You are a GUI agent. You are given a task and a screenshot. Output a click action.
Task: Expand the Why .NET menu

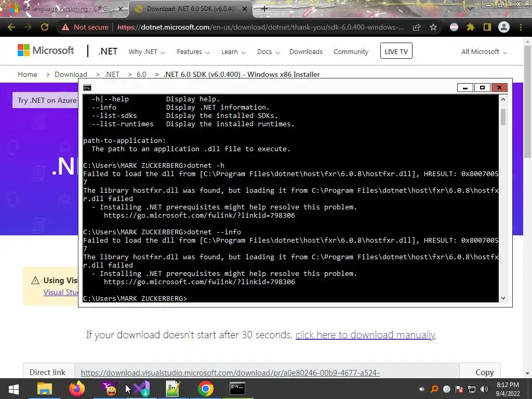click(147, 52)
